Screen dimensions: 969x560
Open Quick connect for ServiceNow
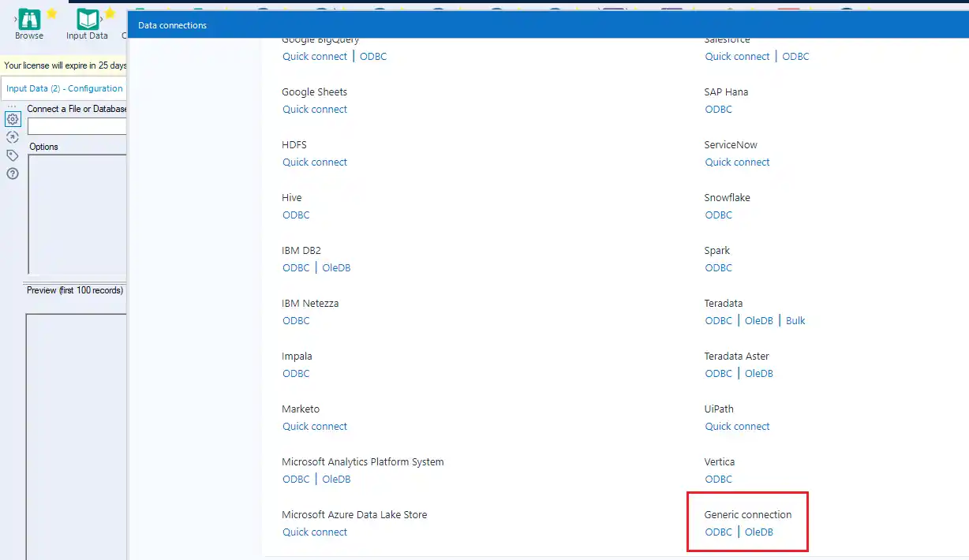[737, 162]
